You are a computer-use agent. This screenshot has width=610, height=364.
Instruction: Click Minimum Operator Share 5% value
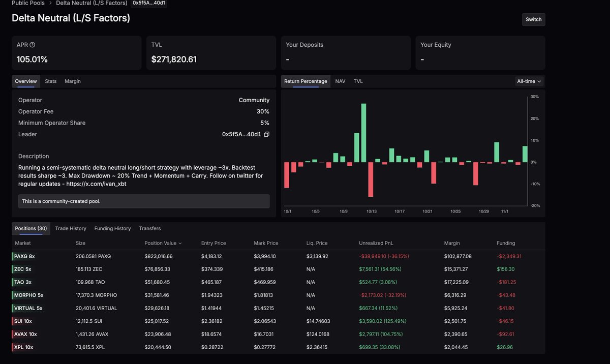coord(265,123)
